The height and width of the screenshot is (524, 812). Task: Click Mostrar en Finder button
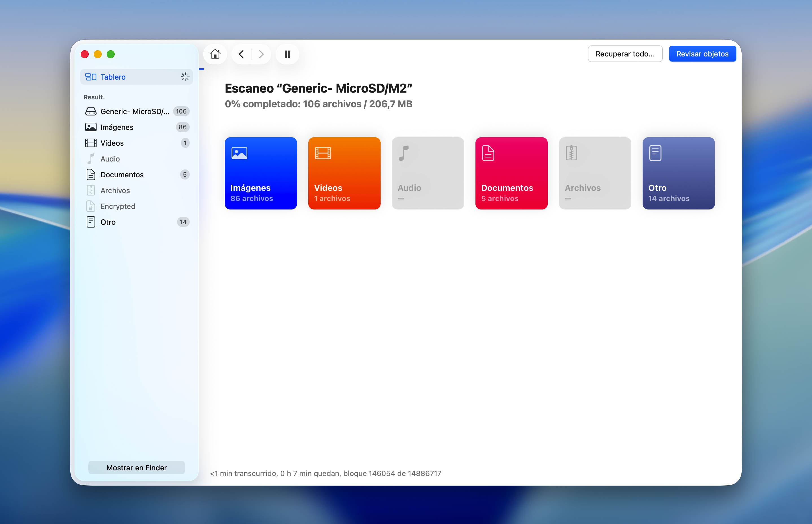pos(136,468)
